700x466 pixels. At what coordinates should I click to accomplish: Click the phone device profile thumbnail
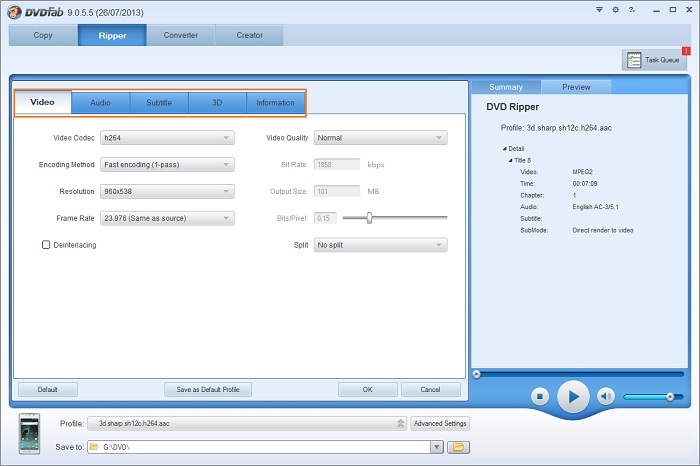(29, 434)
